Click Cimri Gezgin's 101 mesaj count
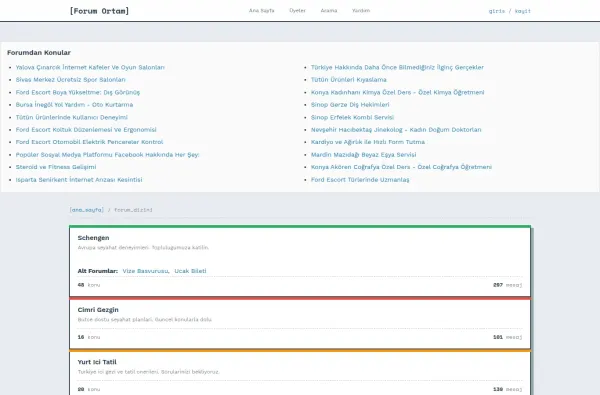 (507, 337)
